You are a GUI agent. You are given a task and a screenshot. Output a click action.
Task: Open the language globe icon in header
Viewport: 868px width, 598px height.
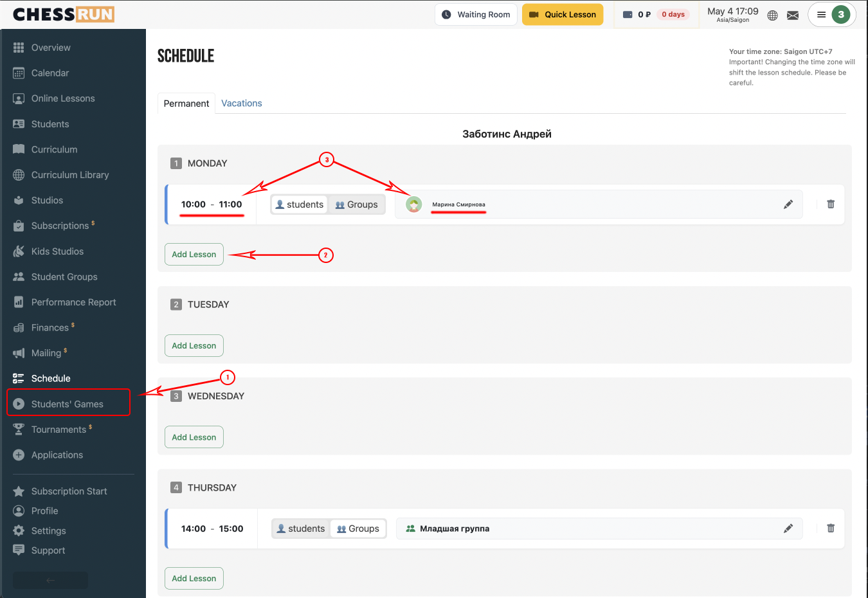click(773, 15)
